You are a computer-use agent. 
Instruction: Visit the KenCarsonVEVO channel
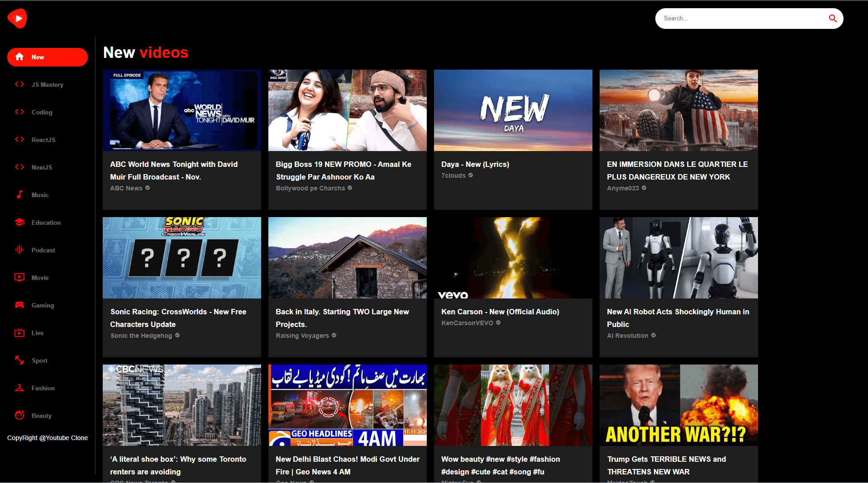coord(467,323)
